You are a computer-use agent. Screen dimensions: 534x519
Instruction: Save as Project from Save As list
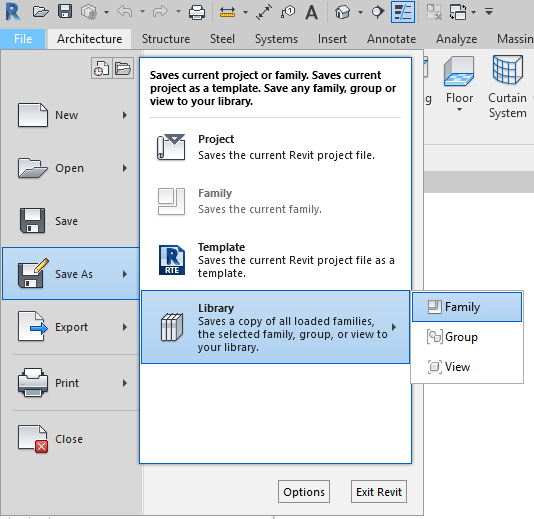click(x=275, y=147)
